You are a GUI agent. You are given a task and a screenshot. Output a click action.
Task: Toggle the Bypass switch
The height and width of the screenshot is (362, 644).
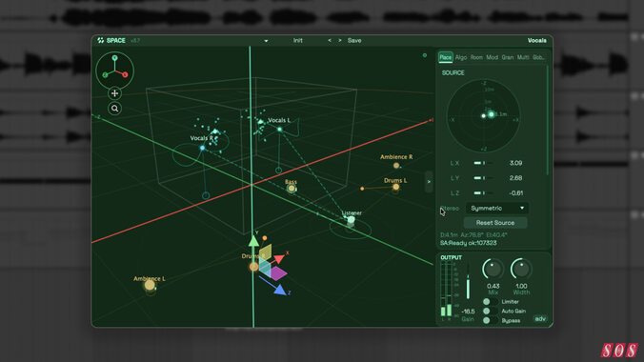click(490, 320)
